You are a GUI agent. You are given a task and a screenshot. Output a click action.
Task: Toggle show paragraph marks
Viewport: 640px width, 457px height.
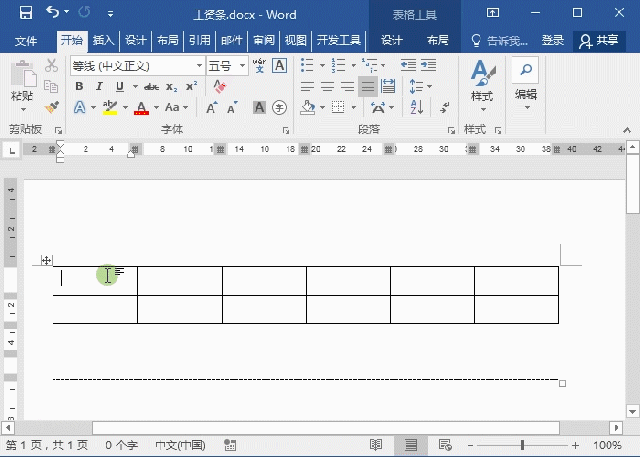tap(445, 108)
